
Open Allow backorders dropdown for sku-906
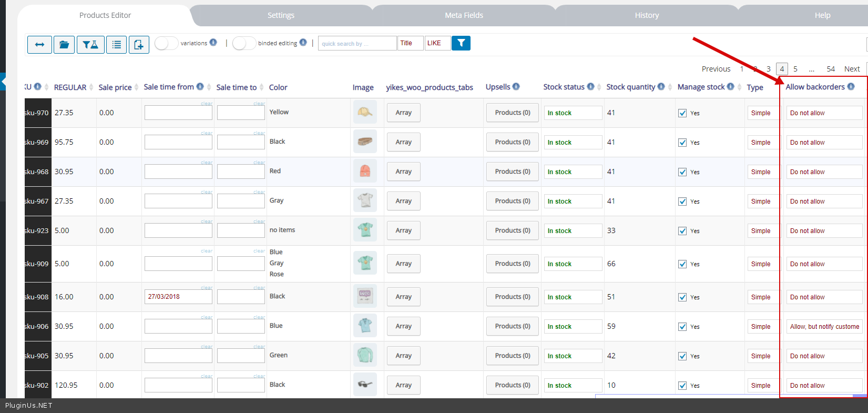[x=824, y=327]
